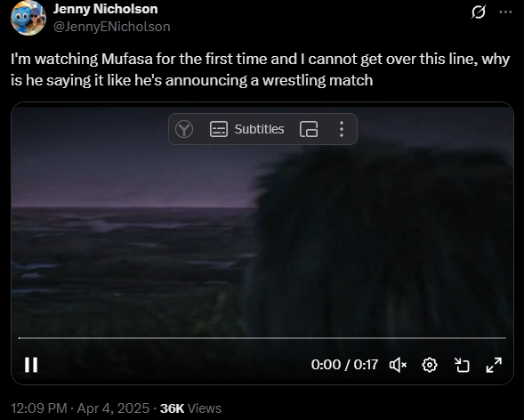Open the Jenny Nicholson display name link
Screen dimensions: 524x420
[105, 9]
